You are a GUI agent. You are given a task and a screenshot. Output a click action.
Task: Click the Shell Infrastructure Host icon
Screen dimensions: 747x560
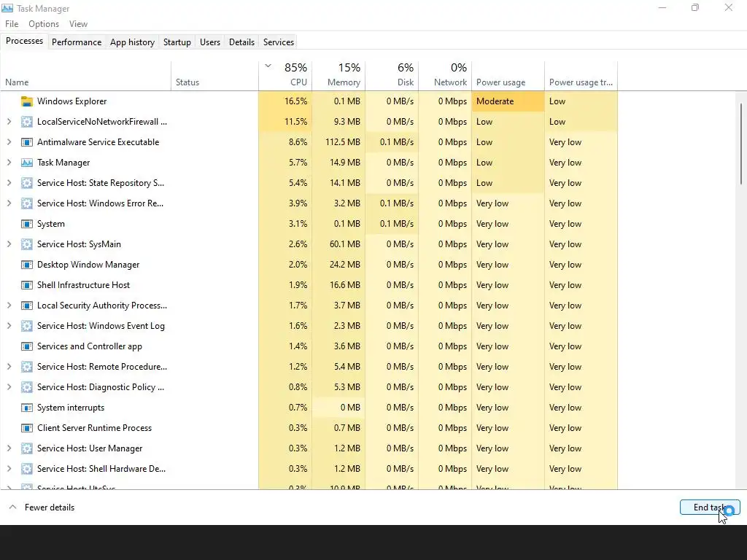(x=27, y=285)
